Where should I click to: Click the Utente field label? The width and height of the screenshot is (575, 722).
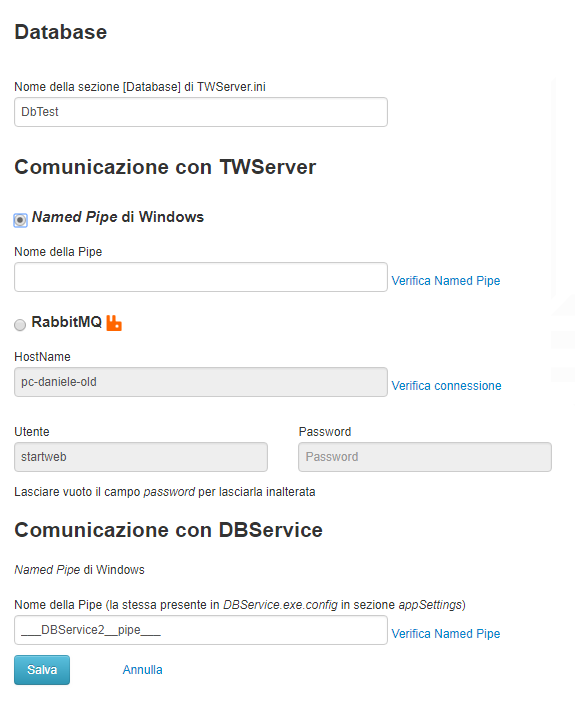[x=32, y=432]
